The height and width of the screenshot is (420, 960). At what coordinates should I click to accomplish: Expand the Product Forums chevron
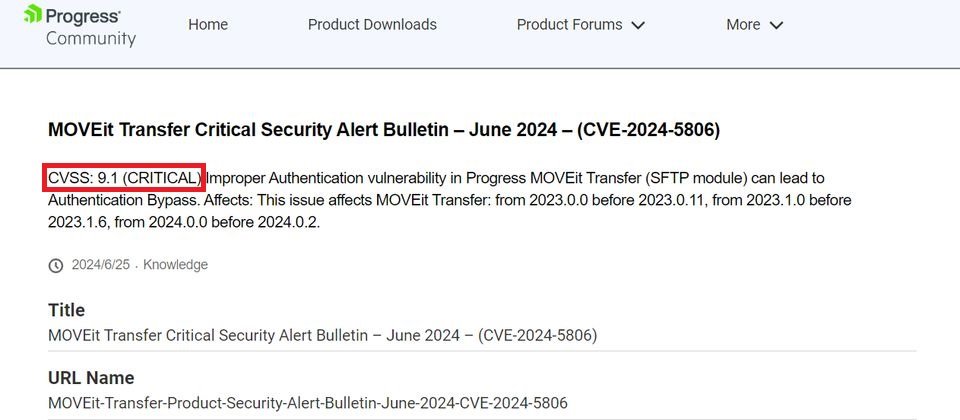pos(638,25)
